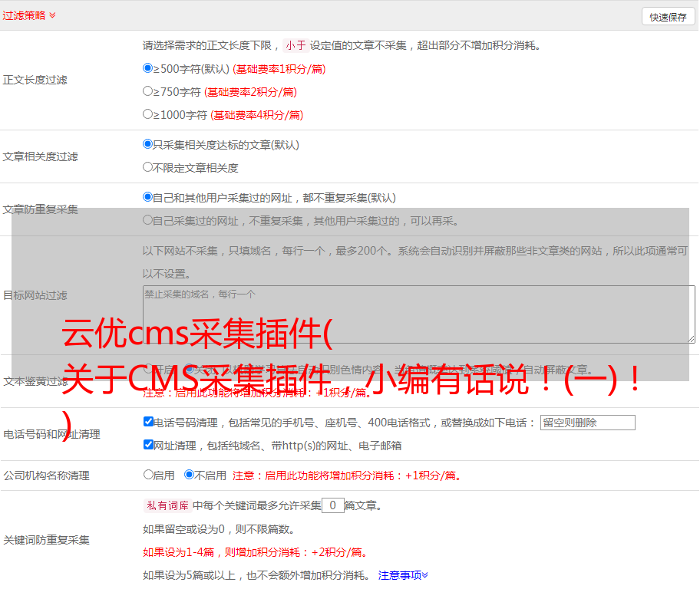Viewport: 700px width, 589px height.
Task: Click the 公司机构名称清理 label
Action: pyautogui.click(x=46, y=475)
